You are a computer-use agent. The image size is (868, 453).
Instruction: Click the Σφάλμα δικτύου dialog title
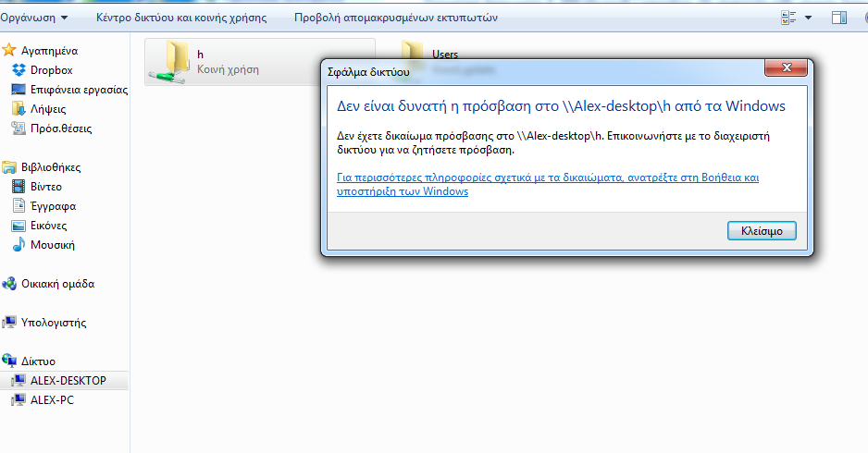coord(368,72)
